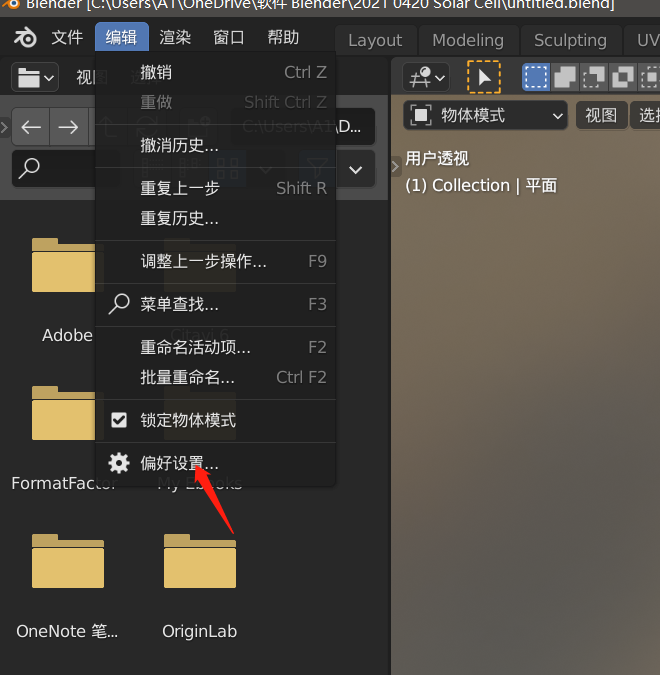Set selection mode to extend
The image size is (660, 675).
[x=565, y=77]
